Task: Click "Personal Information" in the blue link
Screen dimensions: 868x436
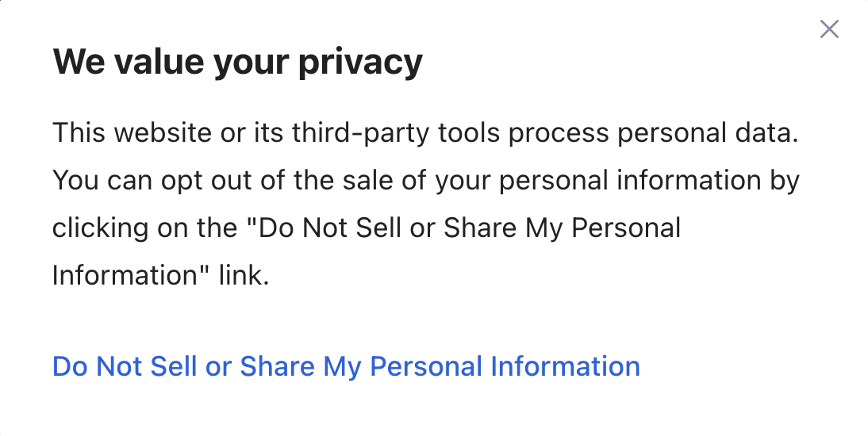Action: 505,366
